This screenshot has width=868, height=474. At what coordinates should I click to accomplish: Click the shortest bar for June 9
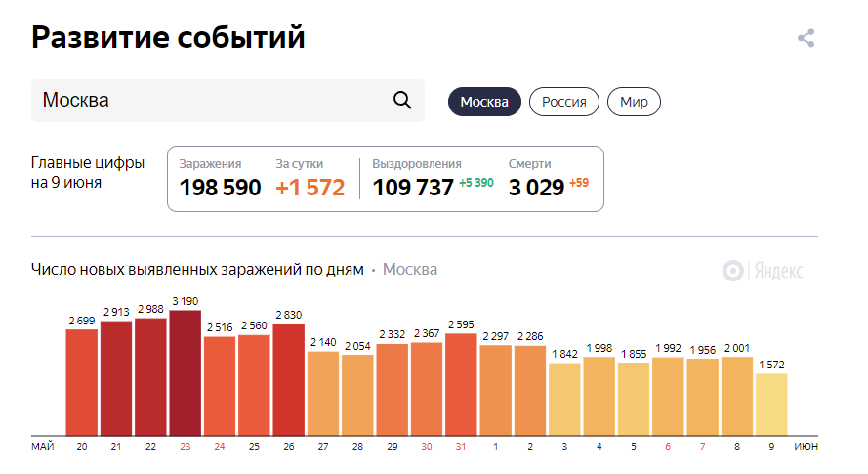tap(771, 405)
